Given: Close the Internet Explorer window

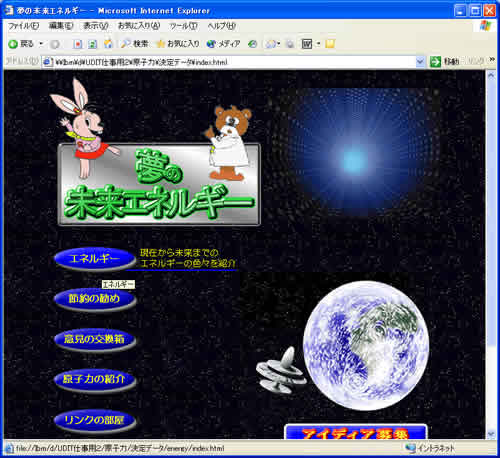Looking at the screenshot, I should [x=490, y=11].
